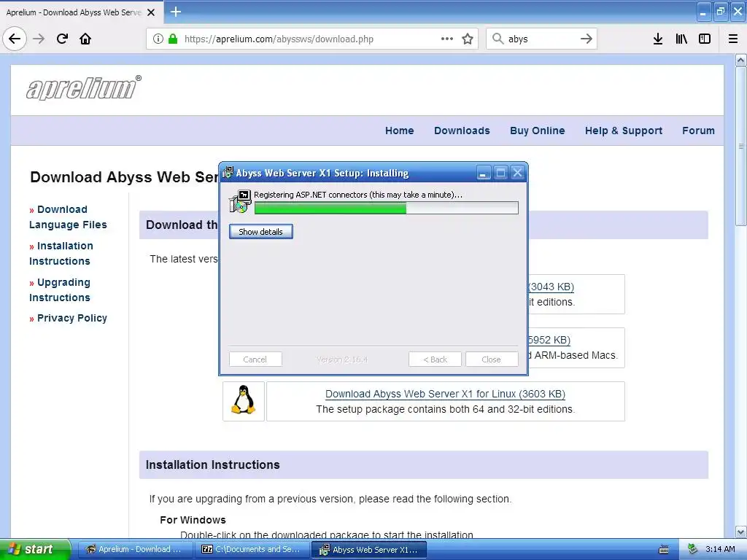
Task: Open the Firefox hamburger menu
Action: [x=733, y=39]
